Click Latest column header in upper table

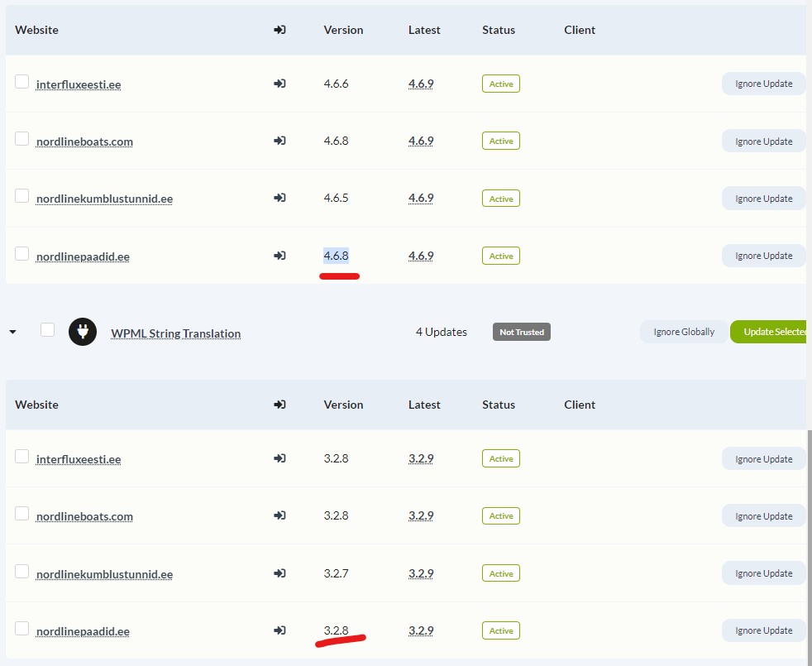pos(424,30)
